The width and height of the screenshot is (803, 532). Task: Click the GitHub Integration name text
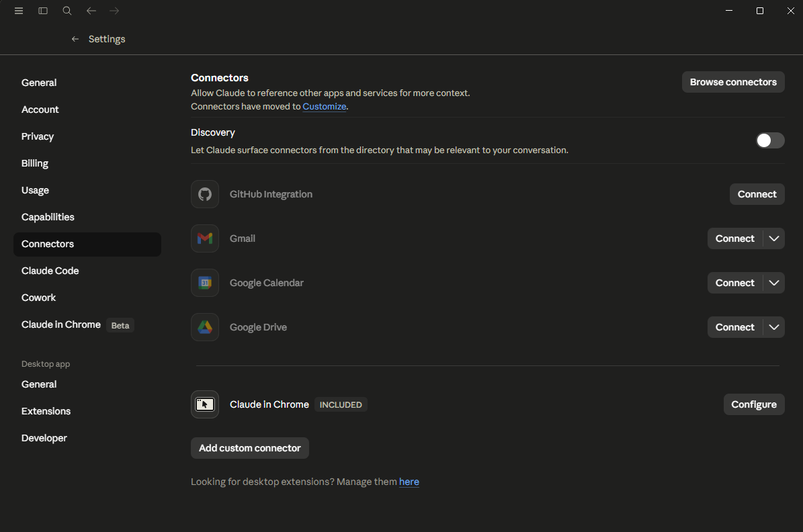(271, 194)
